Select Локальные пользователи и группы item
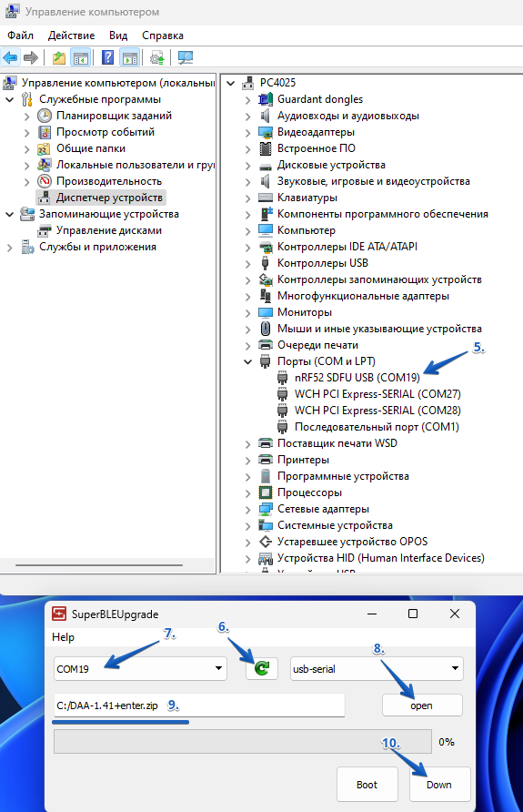The width and height of the screenshot is (523, 812). click(x=135, y=165)
